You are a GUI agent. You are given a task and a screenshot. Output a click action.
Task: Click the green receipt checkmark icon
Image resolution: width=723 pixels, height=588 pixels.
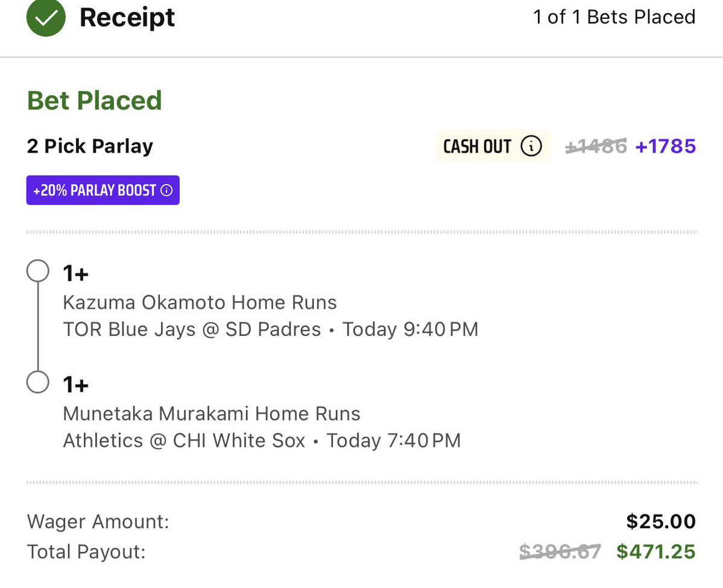tap(46, 17)
